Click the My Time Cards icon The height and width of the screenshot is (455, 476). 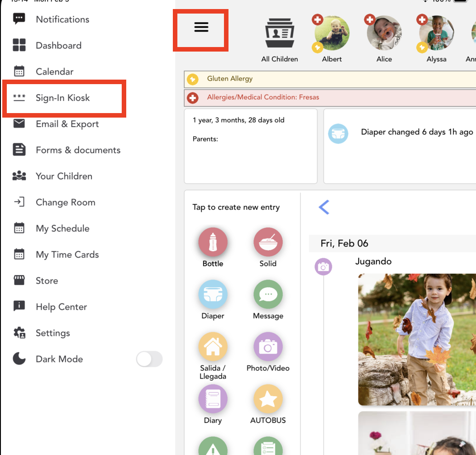tap(19, 254)
